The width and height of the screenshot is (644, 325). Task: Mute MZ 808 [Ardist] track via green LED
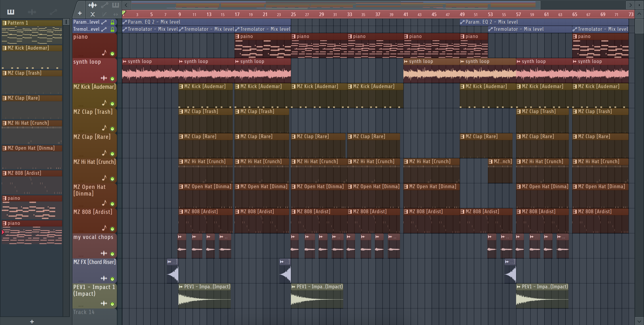(112, 229)
